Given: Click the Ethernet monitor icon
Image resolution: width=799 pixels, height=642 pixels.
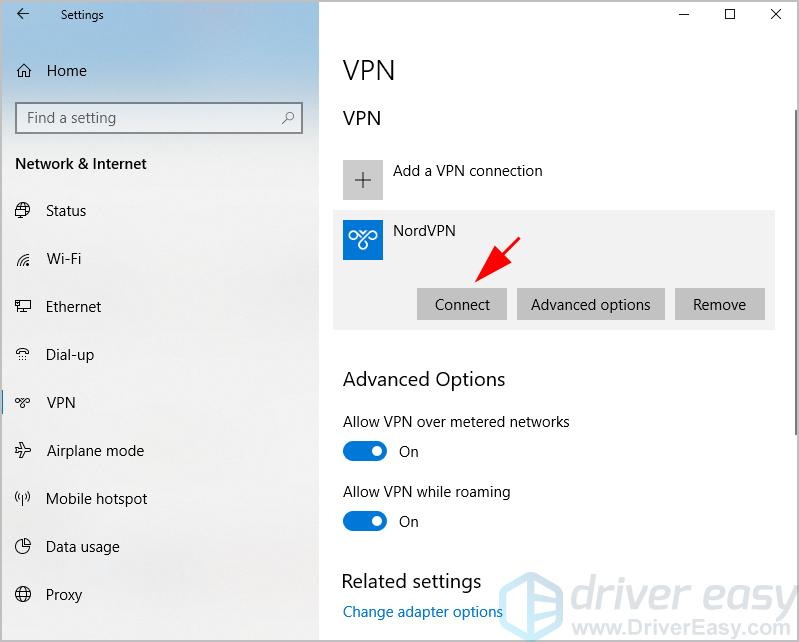Looking at the screenshot, I should point(24,307).
